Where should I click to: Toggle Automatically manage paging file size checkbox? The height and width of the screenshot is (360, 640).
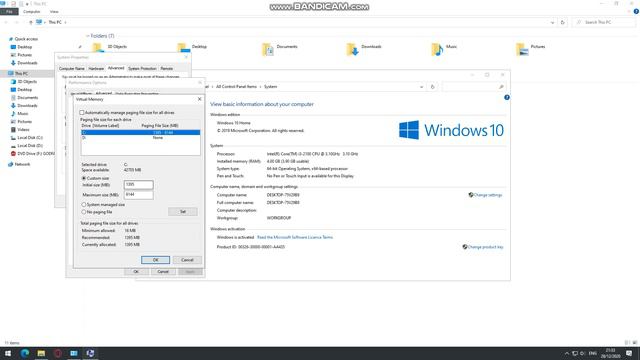tap(82, 112)
